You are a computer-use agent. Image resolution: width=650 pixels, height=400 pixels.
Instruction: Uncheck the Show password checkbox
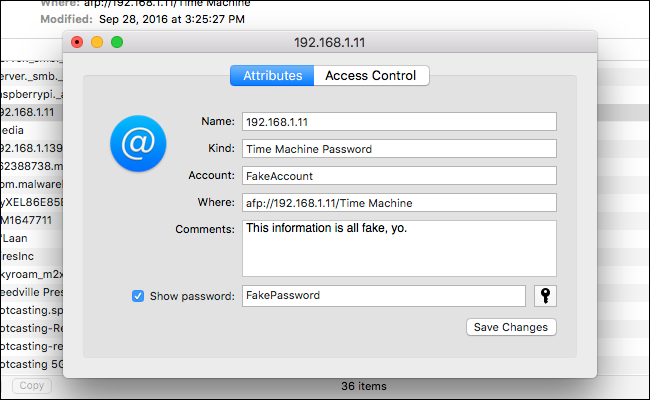coord(138,296)
